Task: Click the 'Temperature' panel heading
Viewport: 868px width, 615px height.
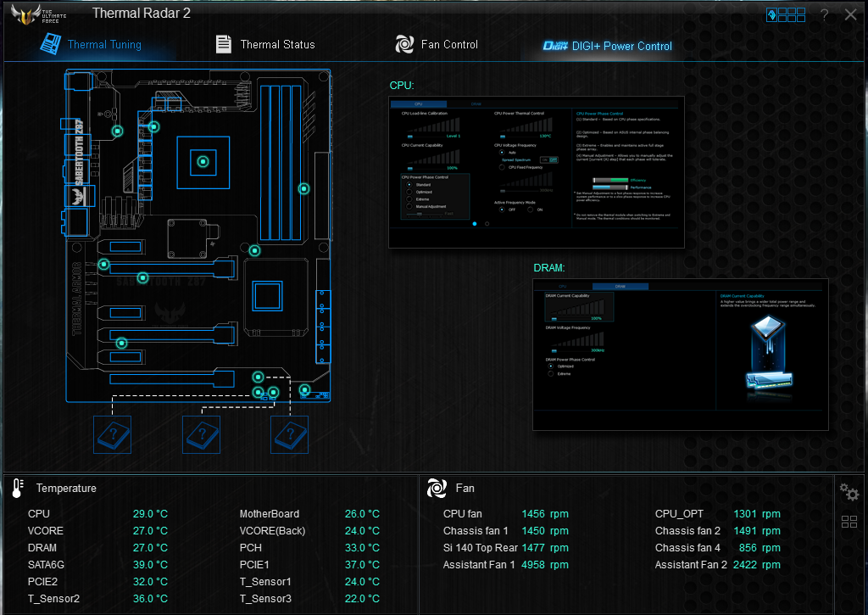Action: point(66,488)
